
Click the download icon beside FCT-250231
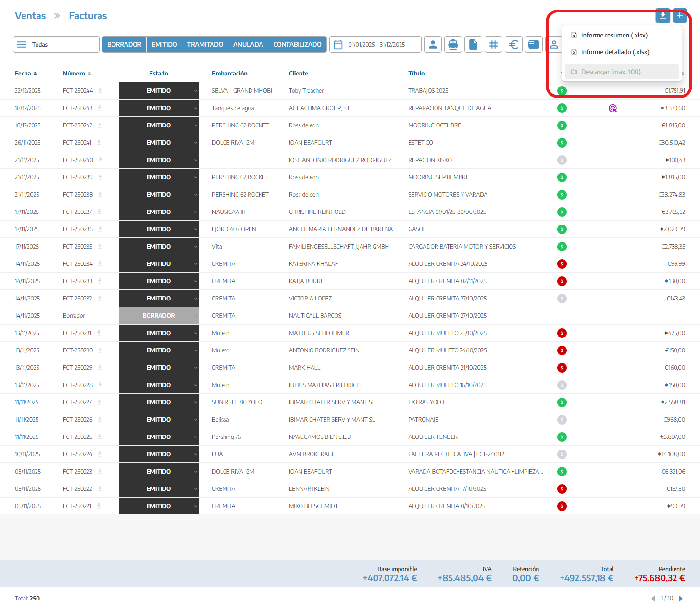point(99,333)
